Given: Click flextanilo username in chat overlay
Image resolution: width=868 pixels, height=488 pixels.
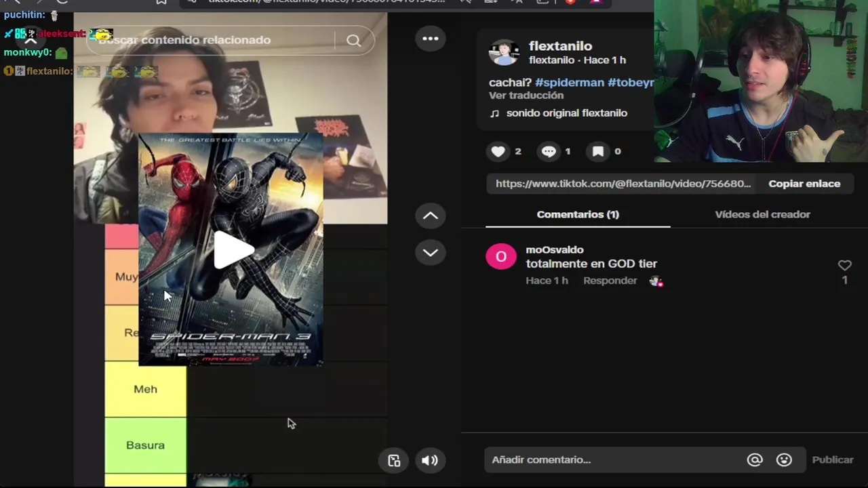Looking at the screenshot, I should (x=50, y=70).
